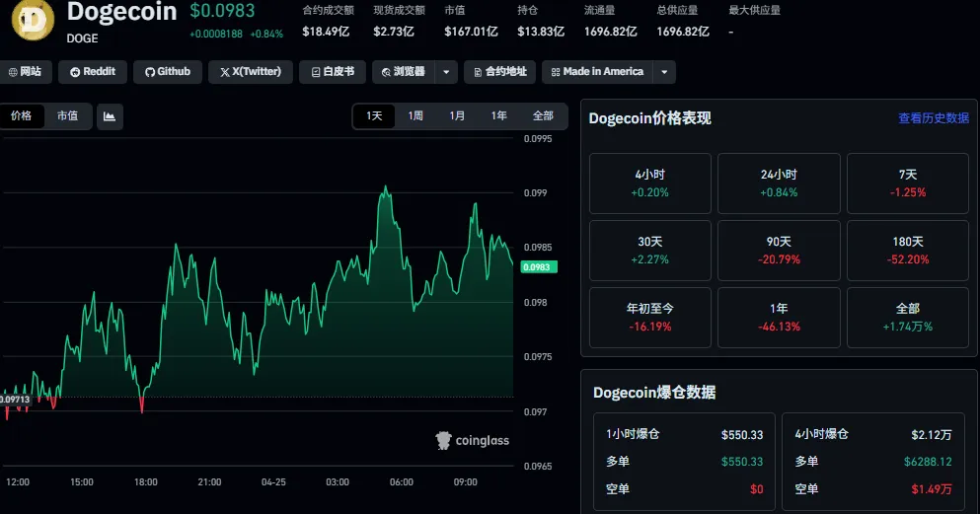The width and height of the screenshot is (980, 514).
Task: Click the 4小时爆仓 $2.12万 value
Action: 932,435
